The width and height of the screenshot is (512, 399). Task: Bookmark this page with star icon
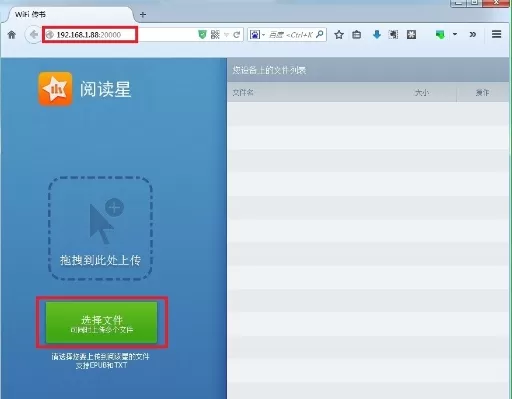pyautogui.click(x=339, y=34)
